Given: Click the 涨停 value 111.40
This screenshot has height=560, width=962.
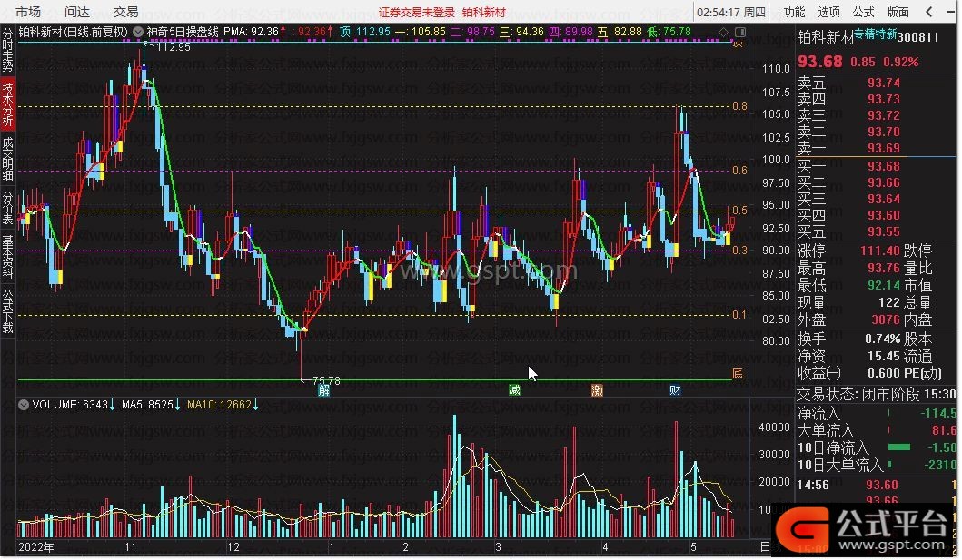Looking at the screenshot, I should click(x=879, y=251).
